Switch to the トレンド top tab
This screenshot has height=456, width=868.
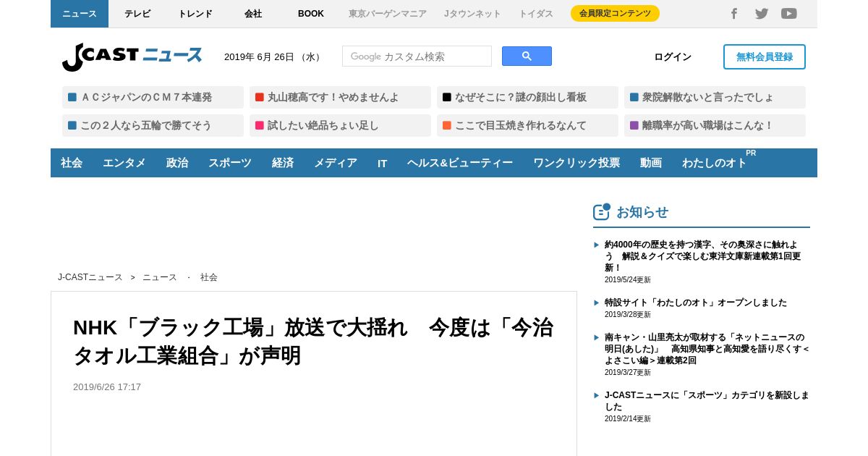click(195, 14)
